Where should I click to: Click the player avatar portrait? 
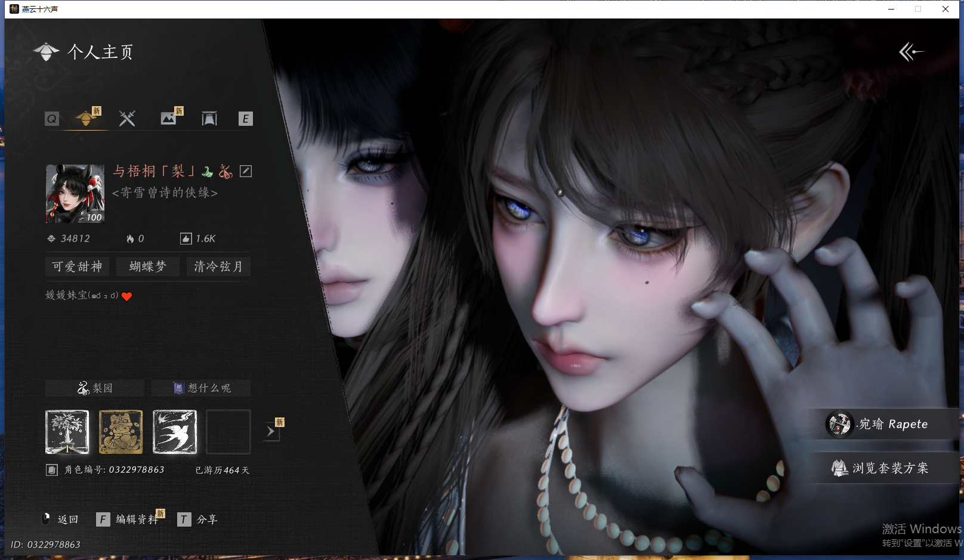tap(75, 194)
